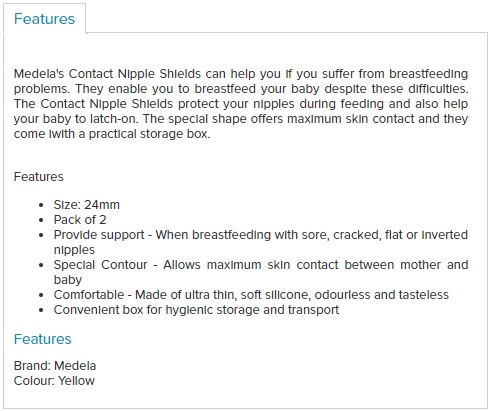
Task: Click the bullet dot beside 'Size: 24mm'
Action: 41,205
